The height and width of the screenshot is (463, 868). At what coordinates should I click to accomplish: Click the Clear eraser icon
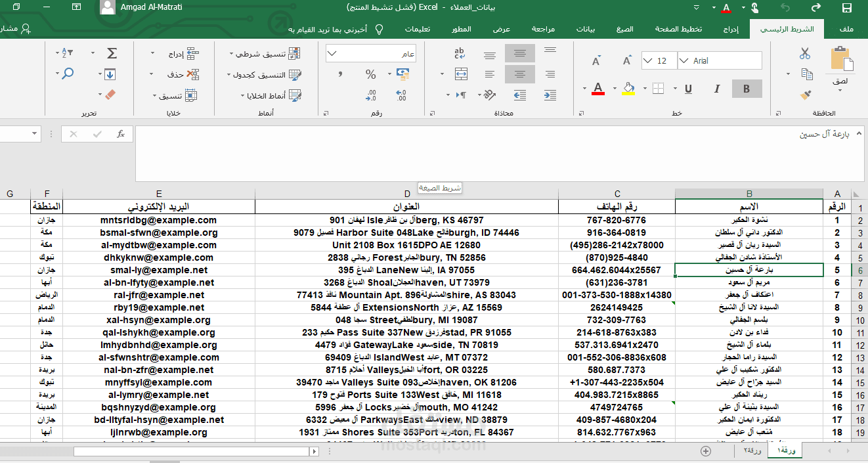coord(110,95)
